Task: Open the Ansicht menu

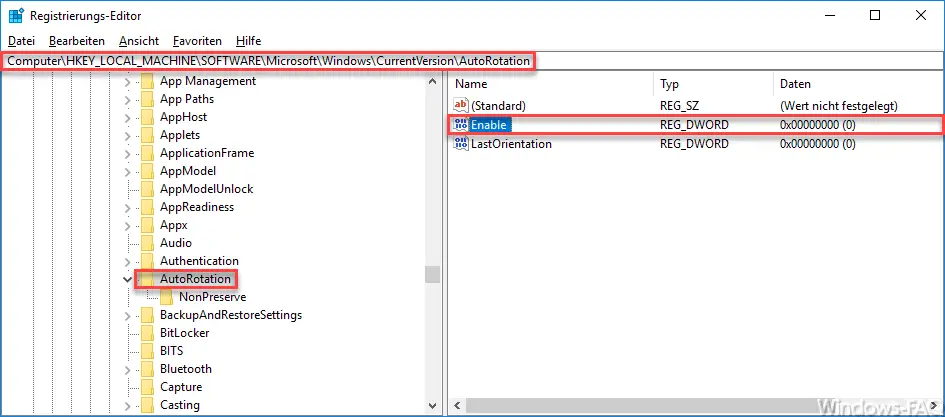Action: click(x=139, y=41)
